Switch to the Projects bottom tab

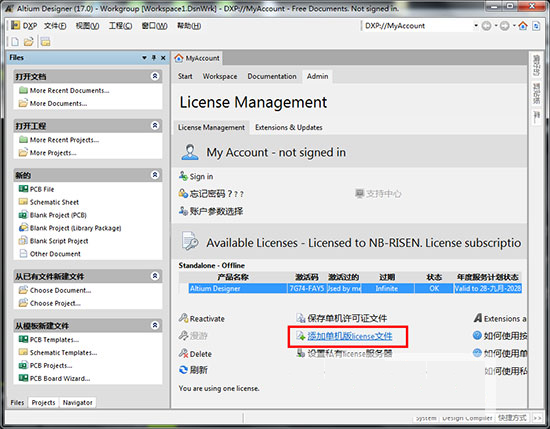pos(43,402)
